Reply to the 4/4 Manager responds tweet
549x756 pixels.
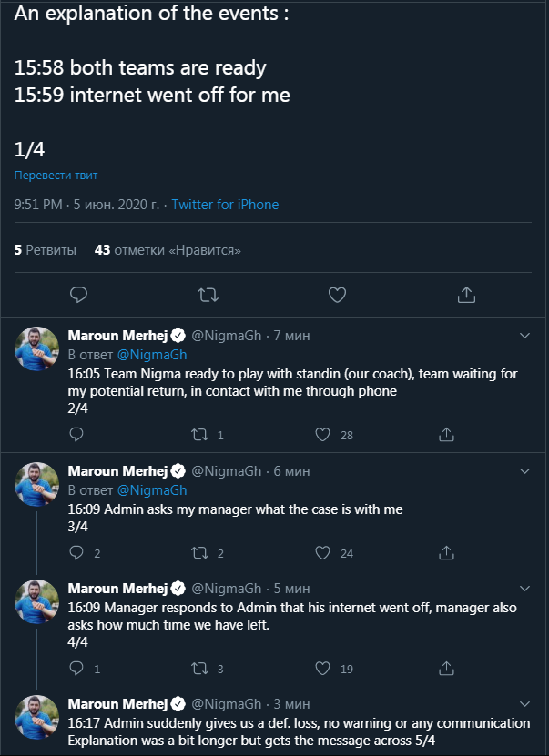[78, 669]
